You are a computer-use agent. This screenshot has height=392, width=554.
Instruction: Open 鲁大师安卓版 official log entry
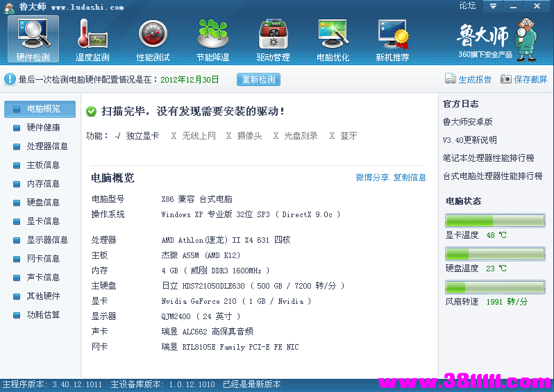coord(467,122)
